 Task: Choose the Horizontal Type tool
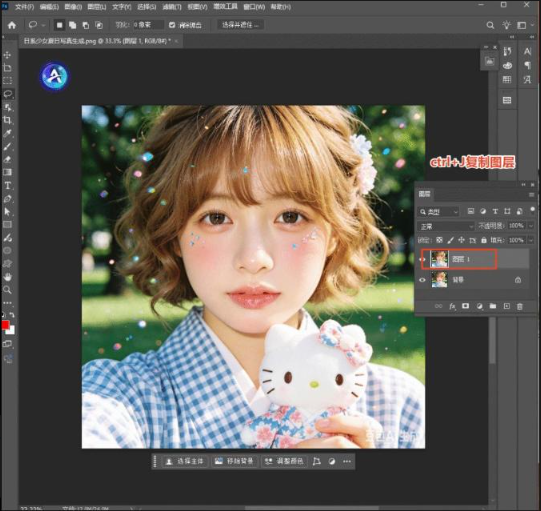pos(7,186)
